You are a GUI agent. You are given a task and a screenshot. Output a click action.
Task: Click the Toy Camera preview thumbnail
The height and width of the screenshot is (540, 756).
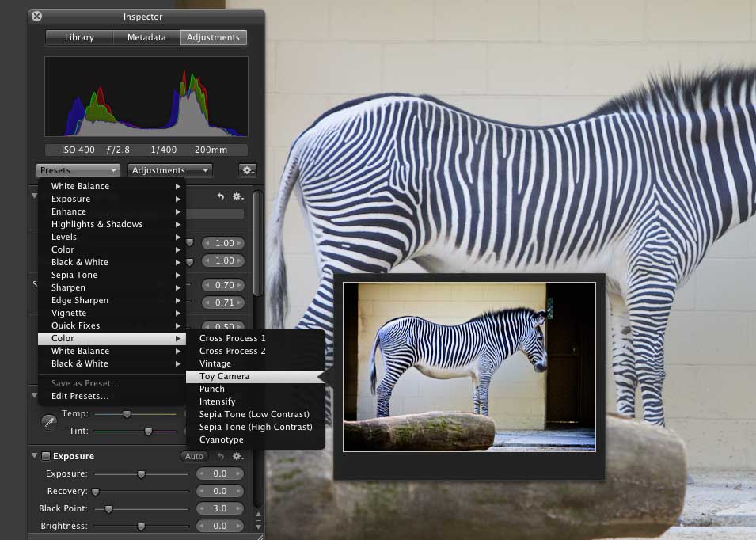coord(469,367)
